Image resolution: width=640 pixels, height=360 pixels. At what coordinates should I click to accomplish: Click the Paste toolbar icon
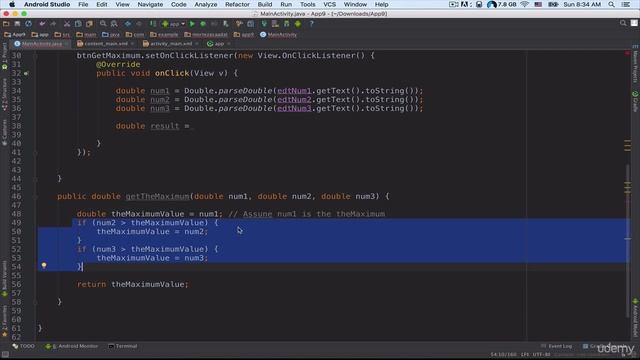[x=89, y=24]
